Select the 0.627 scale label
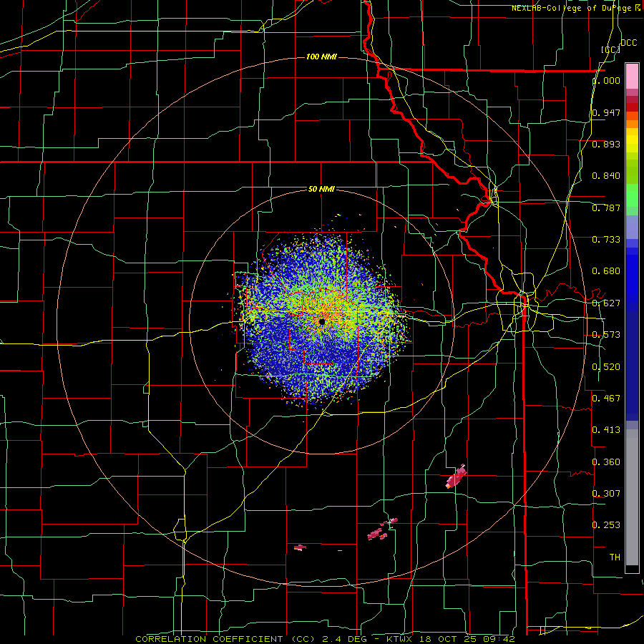This screenshot has height=644, width=644. tap(606, 303)
